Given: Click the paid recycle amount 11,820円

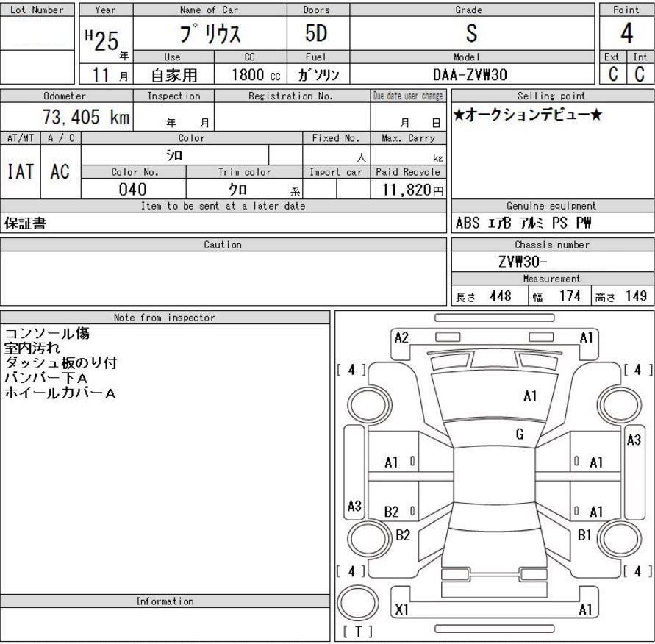Looking at the screenshot, I should 412,190.
